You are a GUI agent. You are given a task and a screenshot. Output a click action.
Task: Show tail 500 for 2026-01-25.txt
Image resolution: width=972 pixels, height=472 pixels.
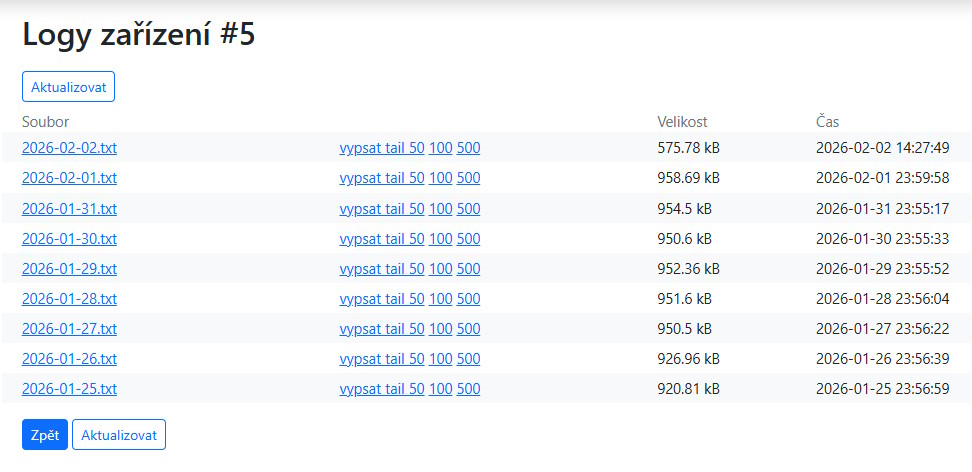point(468,389)
